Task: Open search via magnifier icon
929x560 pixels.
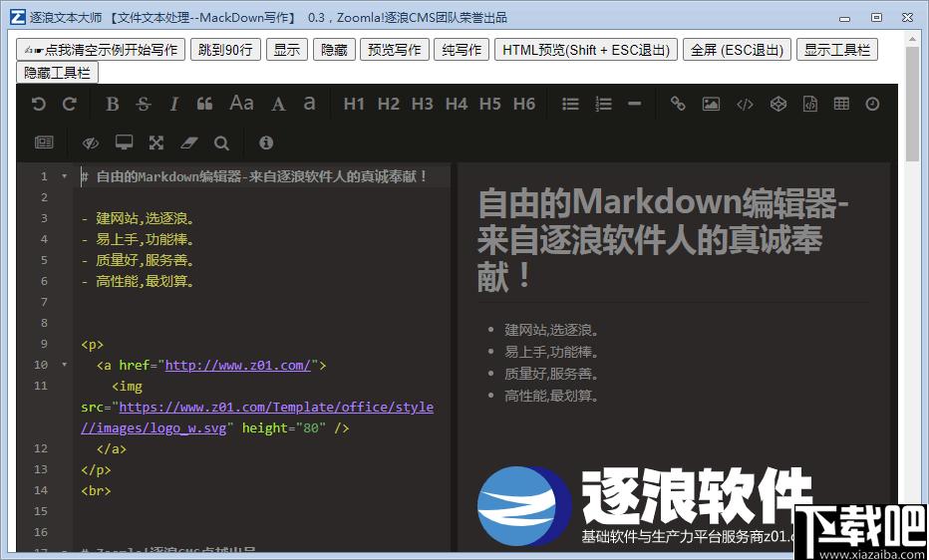Action: click(221, 142)
